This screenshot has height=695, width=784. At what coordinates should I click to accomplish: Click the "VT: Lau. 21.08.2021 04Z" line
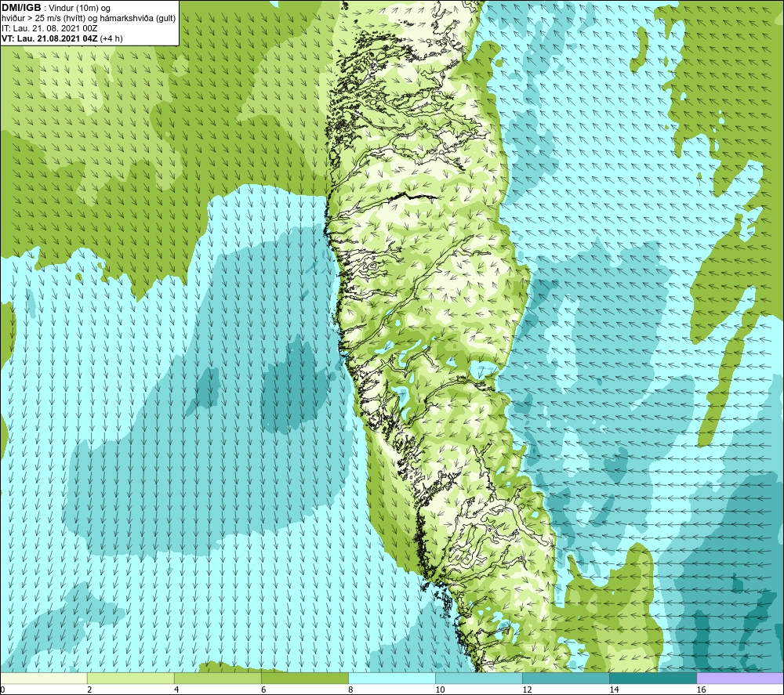(x=50, y=38)
